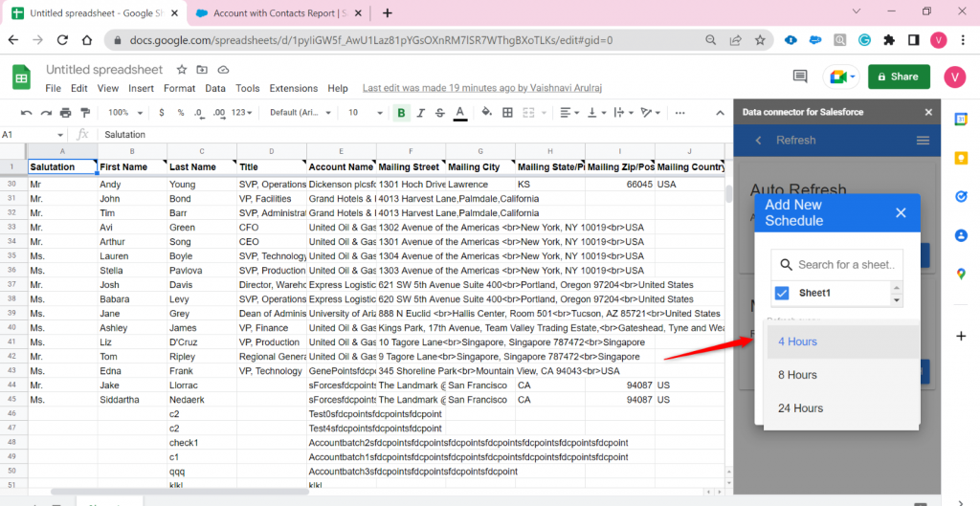Show more toolbar options ellipsis
The image size is (980, 506).
coord(680,113)
